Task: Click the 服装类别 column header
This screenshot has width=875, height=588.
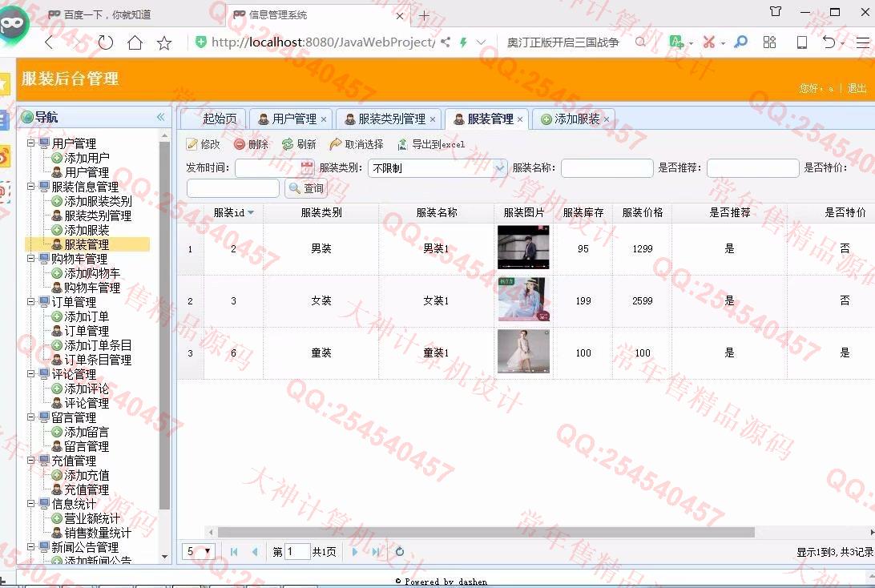Action: [x=321, y=212]
